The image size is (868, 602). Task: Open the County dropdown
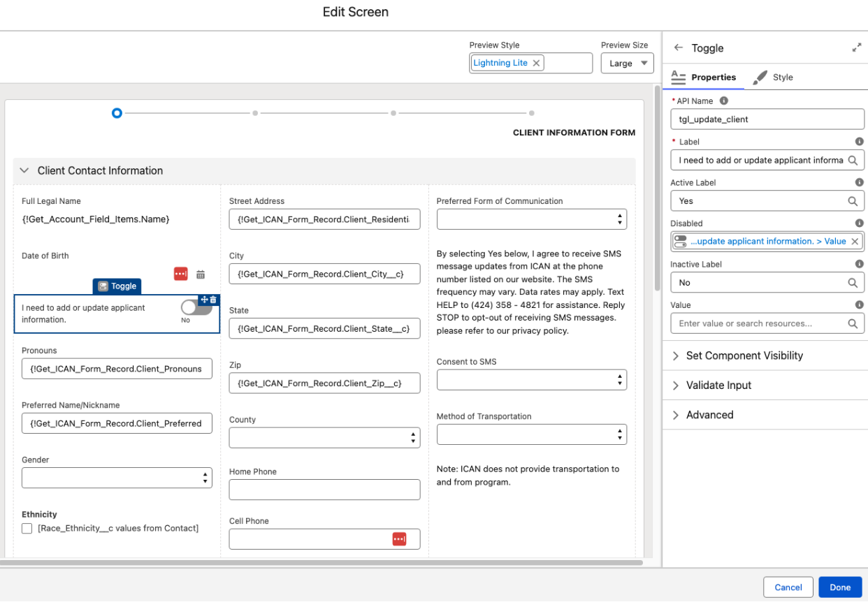point(324,438)
